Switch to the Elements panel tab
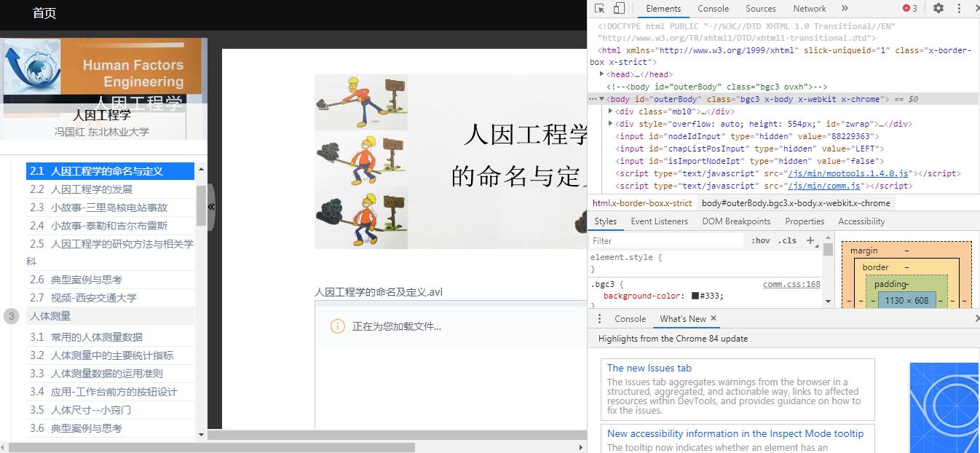 [663, 9]
